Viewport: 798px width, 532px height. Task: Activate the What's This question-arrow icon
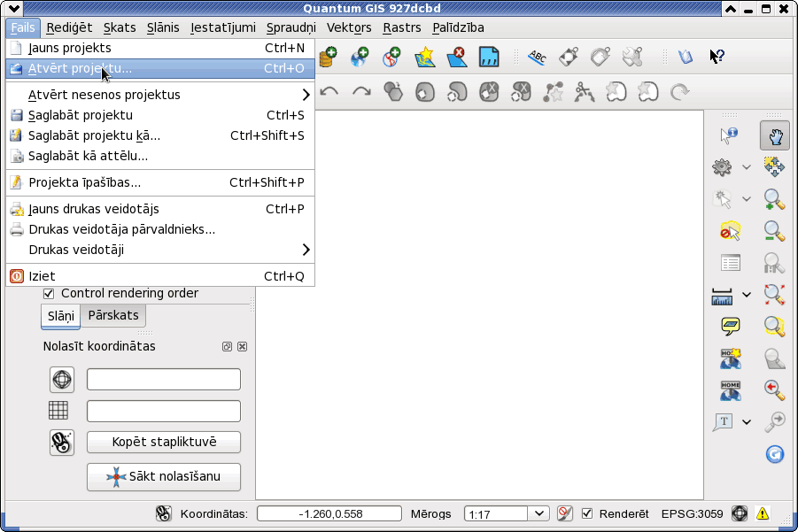click(717, 57)
